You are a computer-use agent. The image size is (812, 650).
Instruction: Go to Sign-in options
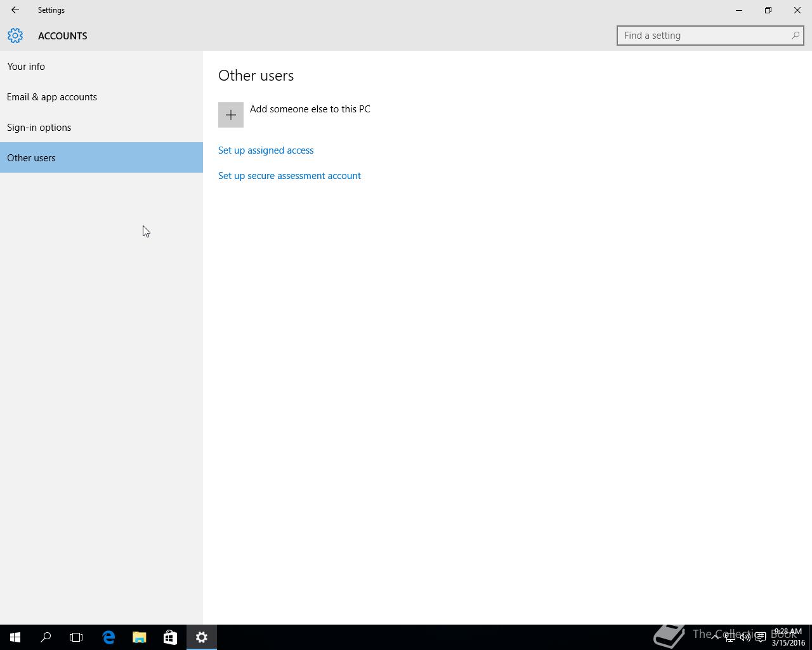click(101, 127)
